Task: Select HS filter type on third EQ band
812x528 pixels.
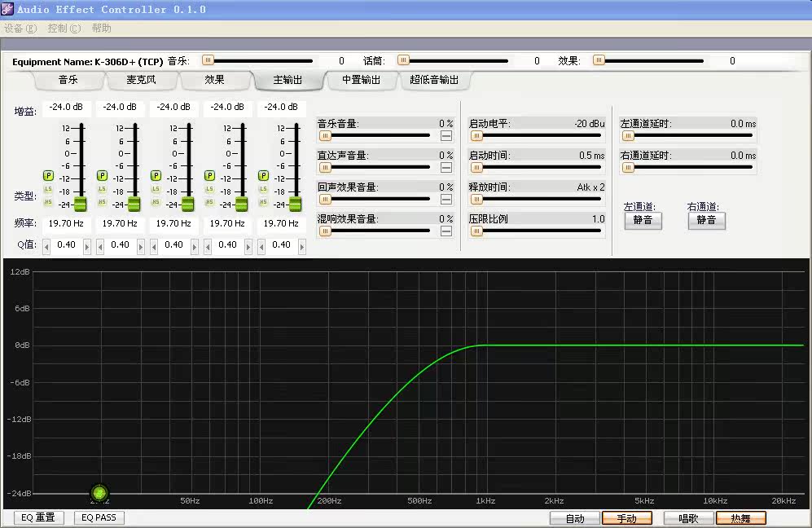Action: (156, 201)
